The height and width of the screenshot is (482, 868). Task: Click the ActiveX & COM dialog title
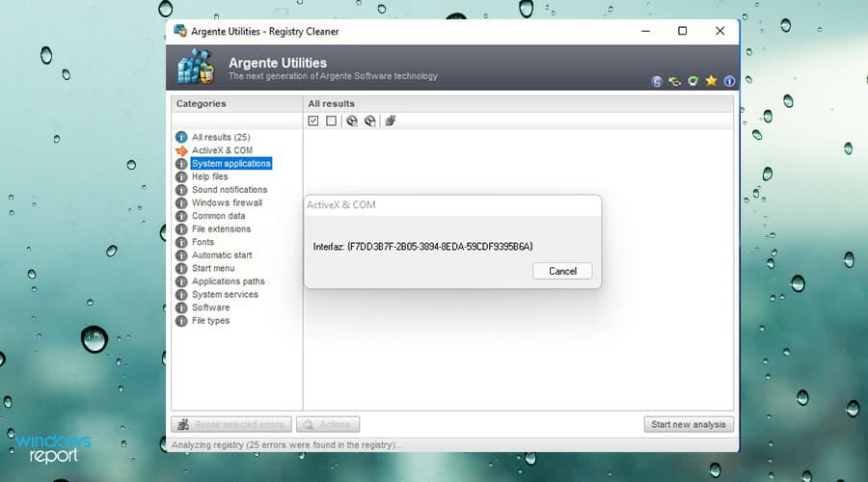click(341, 204)
